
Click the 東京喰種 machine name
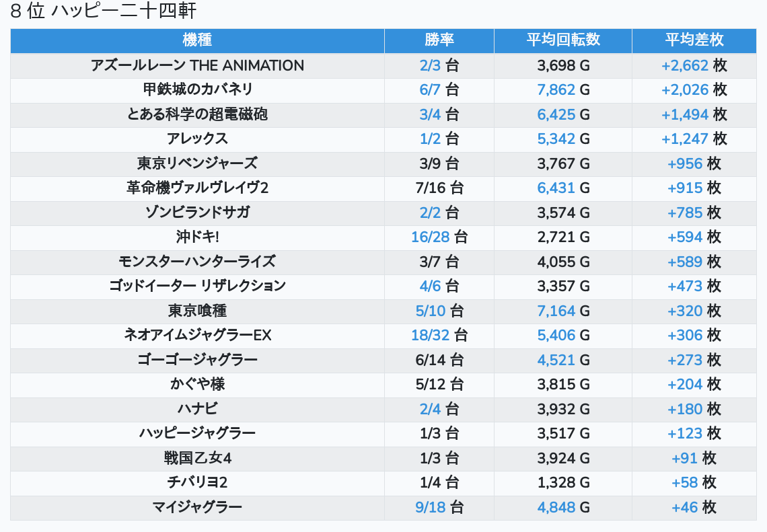pos(197,311)
